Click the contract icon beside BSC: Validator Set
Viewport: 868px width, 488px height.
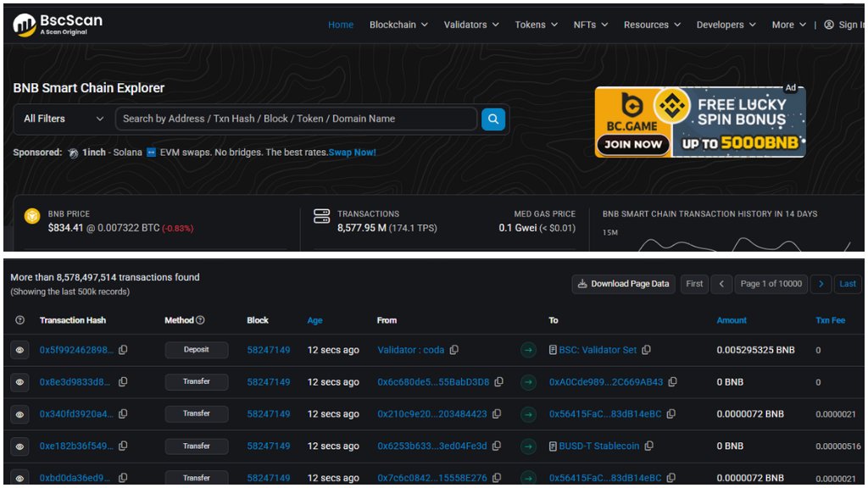(553, 350)
